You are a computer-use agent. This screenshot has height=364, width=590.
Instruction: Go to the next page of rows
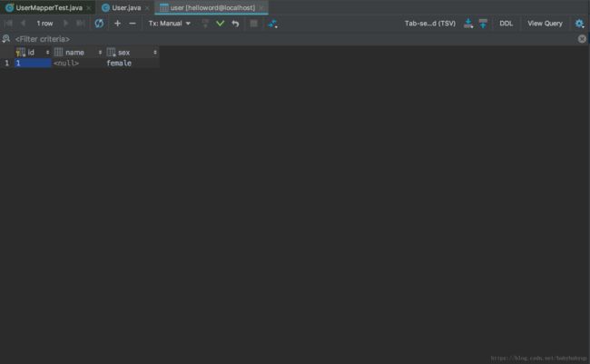(x=66, y=24)
